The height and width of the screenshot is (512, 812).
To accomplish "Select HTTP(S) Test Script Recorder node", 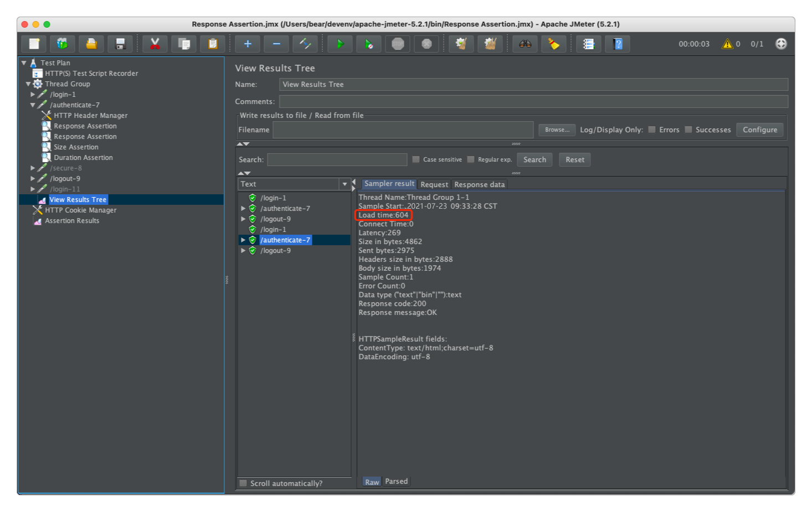I will 91,74.
